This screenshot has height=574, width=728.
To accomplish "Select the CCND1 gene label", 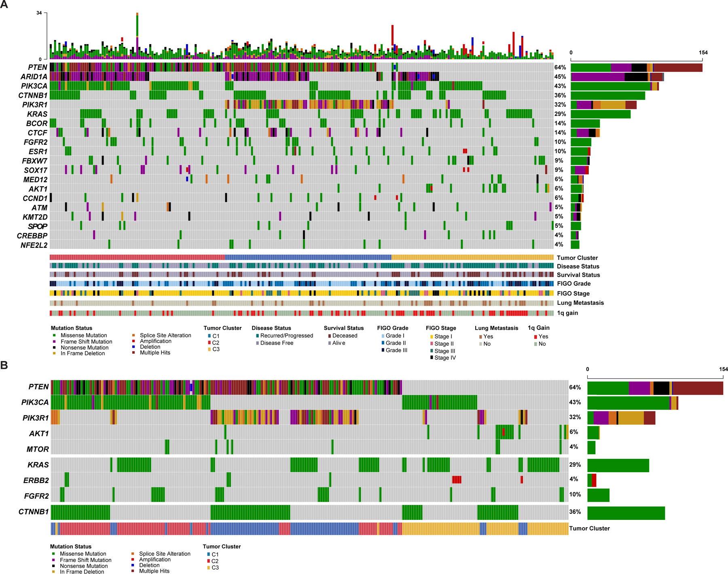I will pos(35,198).
